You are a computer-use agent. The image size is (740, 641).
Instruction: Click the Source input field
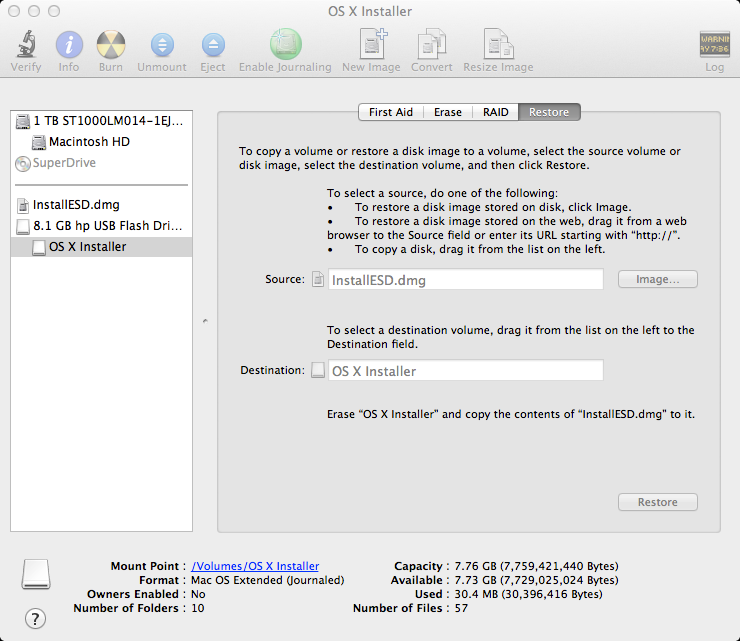[x=465, y=279]
